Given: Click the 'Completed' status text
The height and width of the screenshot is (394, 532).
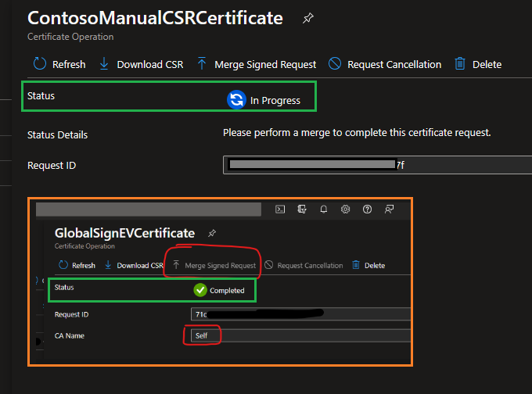Looking at the screenshot, I should [x=227, y=291].
